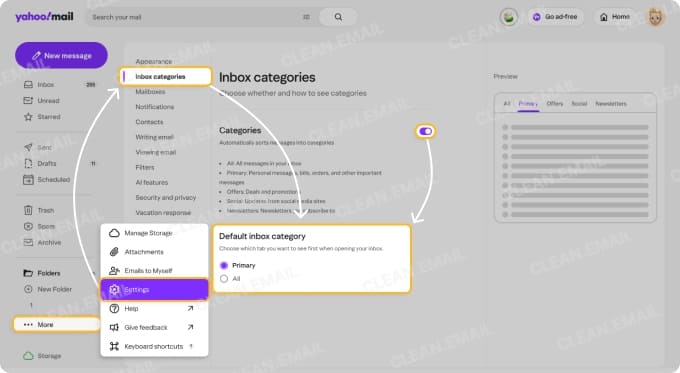Switch to the Newsletters preview tab
The height and width of the screenshot is (373, 680).
611,104
